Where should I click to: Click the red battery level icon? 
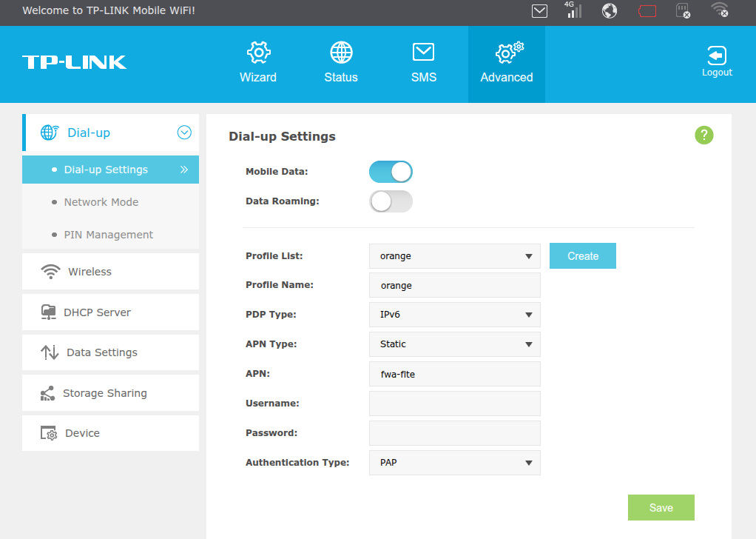pos(647,10)
